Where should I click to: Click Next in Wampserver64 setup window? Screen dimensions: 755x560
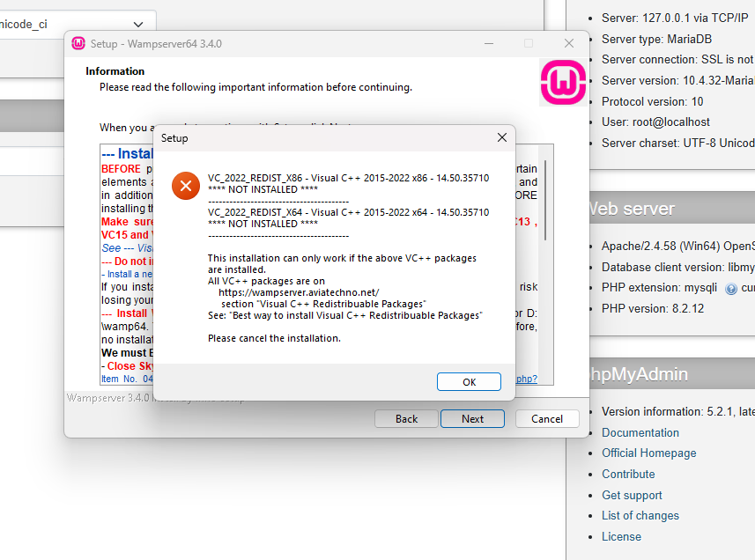click(472, 418)
